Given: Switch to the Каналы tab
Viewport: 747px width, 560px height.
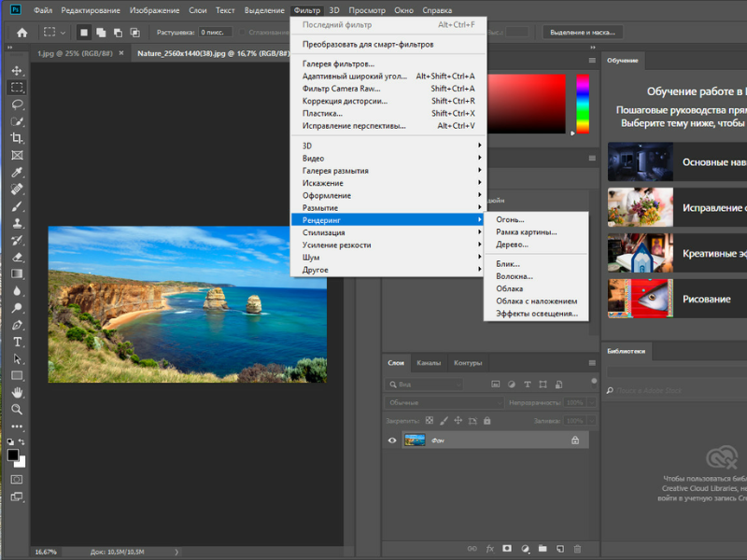Looking at the screenshot, I should [429, 362].
